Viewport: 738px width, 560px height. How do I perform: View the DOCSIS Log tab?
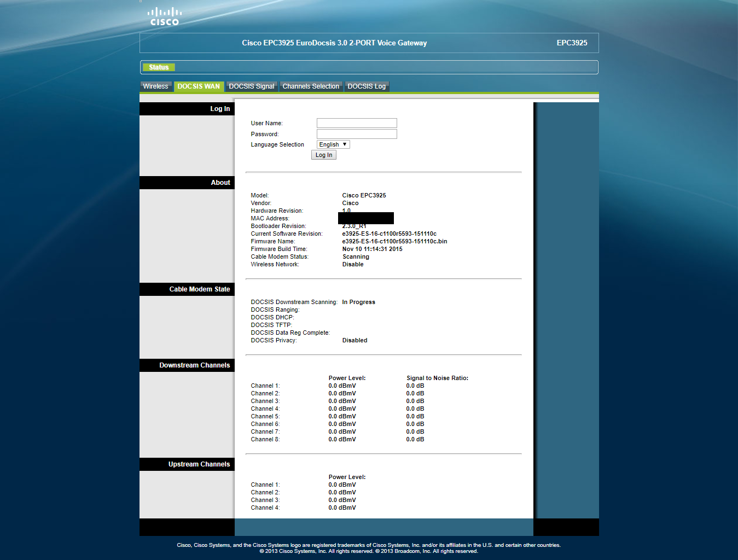tap(367, 86)
